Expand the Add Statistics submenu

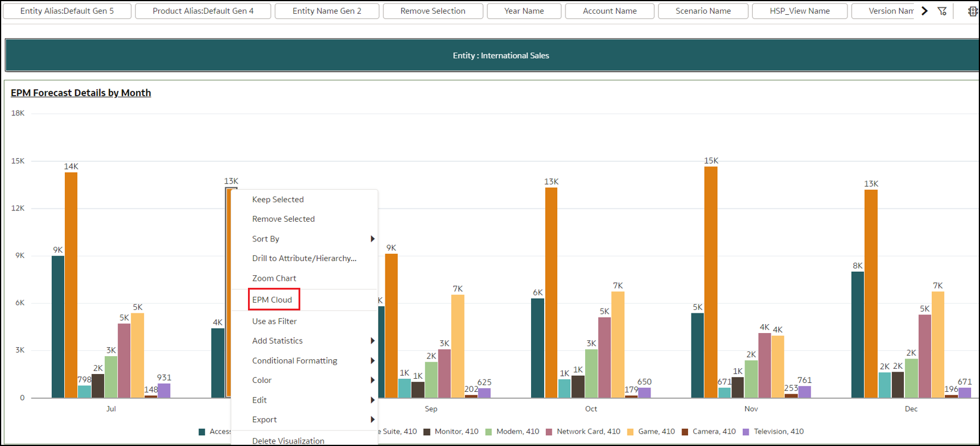pyautogui.click(x=372, y=341)
